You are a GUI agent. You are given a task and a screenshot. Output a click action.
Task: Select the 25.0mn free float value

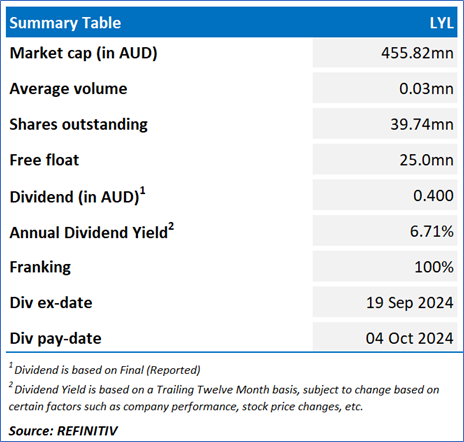click(427, 160)
